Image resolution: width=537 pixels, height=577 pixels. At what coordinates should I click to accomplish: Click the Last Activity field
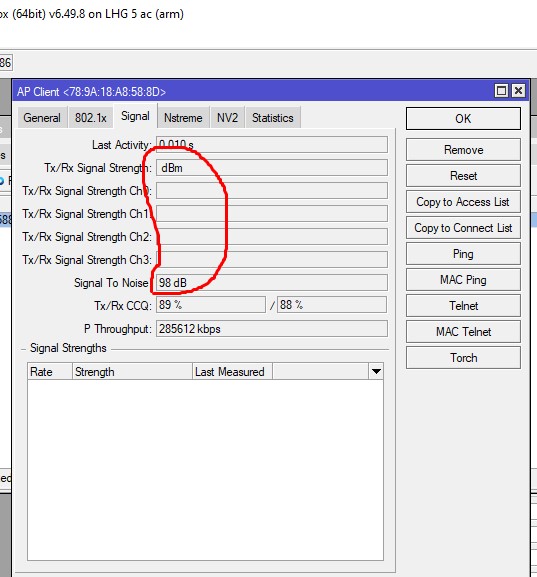tap(272, 145)
